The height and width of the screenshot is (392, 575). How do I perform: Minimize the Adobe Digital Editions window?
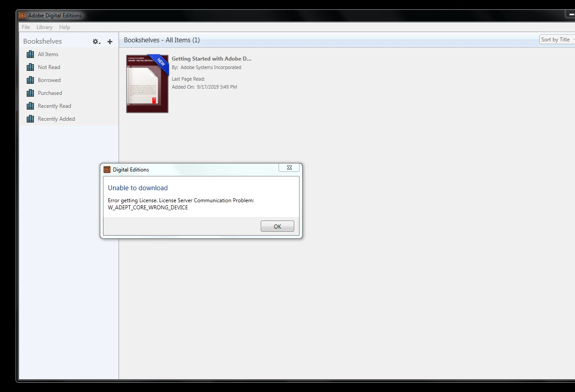tap(571, 15)
